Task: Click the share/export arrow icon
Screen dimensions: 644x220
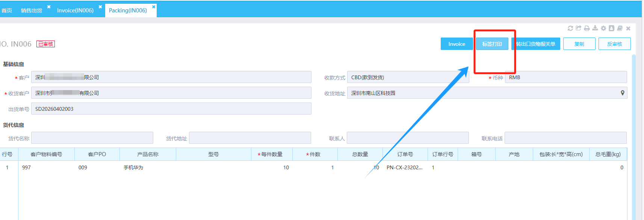Action: [x=579, y=28]
